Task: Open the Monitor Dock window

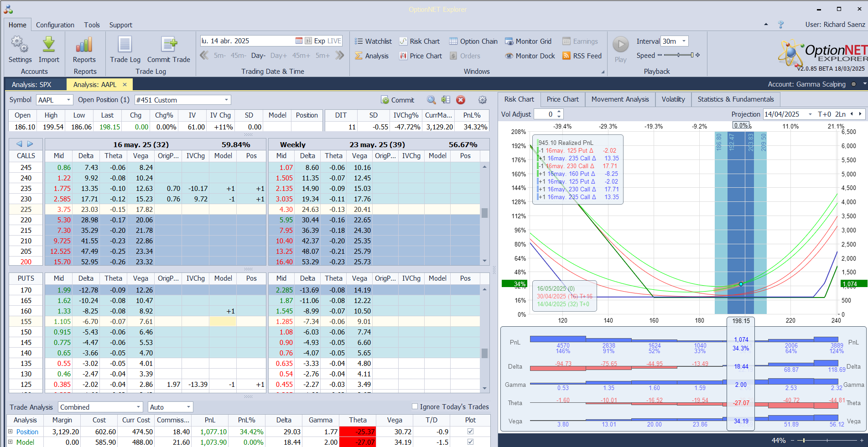Action: coord(530,56)
